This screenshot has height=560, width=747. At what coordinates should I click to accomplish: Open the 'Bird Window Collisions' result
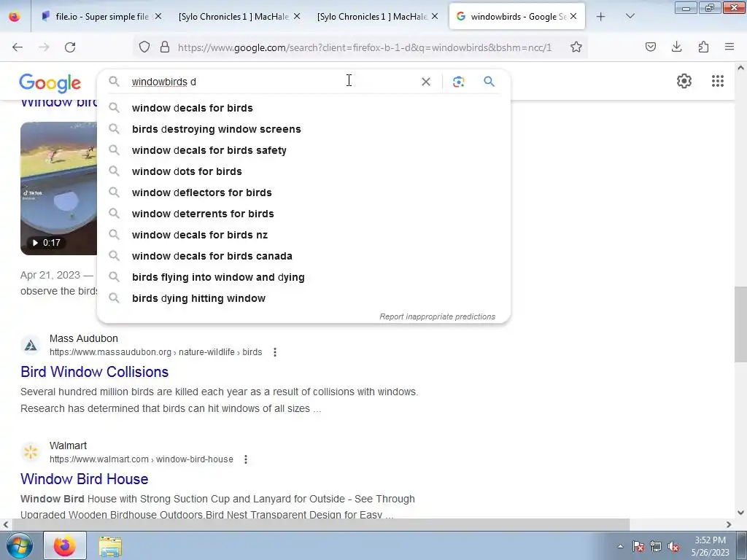94,372
